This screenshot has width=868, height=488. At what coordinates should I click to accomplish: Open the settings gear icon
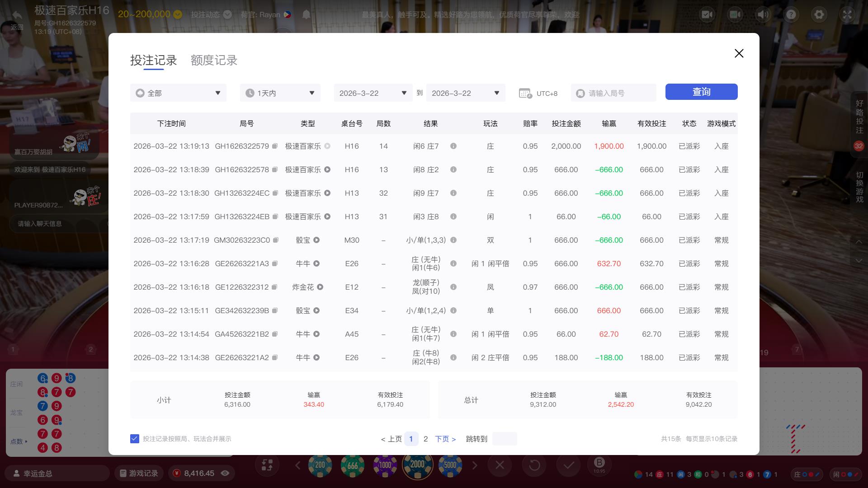point(819,14)
